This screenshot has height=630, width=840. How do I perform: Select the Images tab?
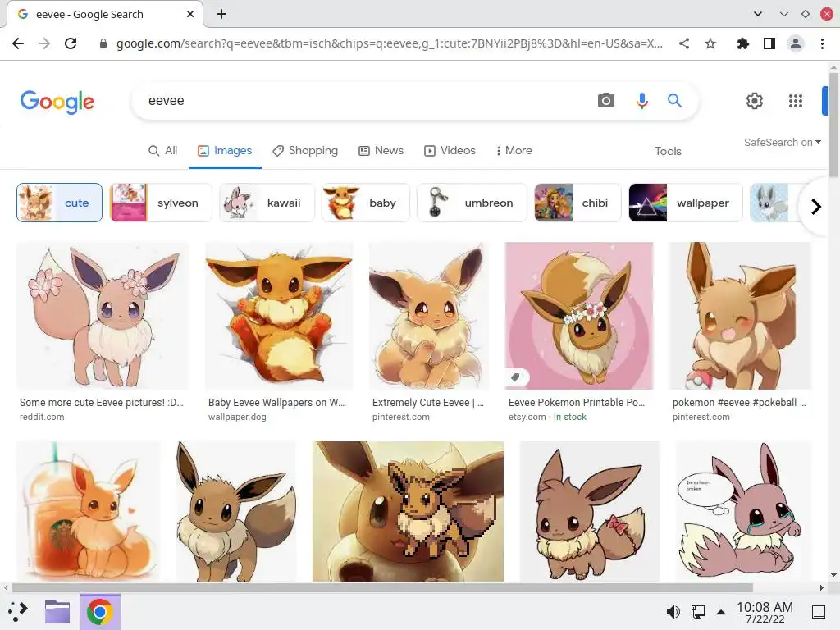tap(225, 151)
